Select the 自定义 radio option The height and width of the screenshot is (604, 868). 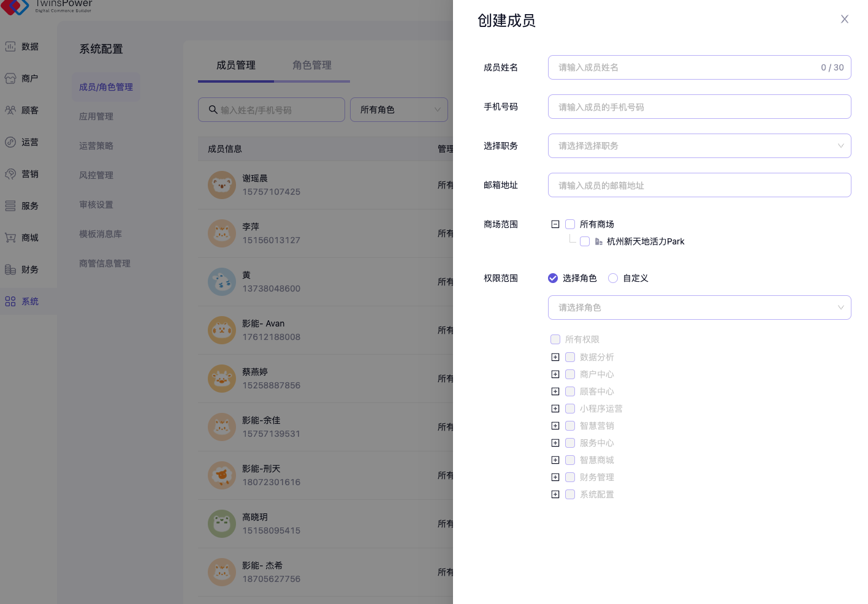(x=613, y=278)
